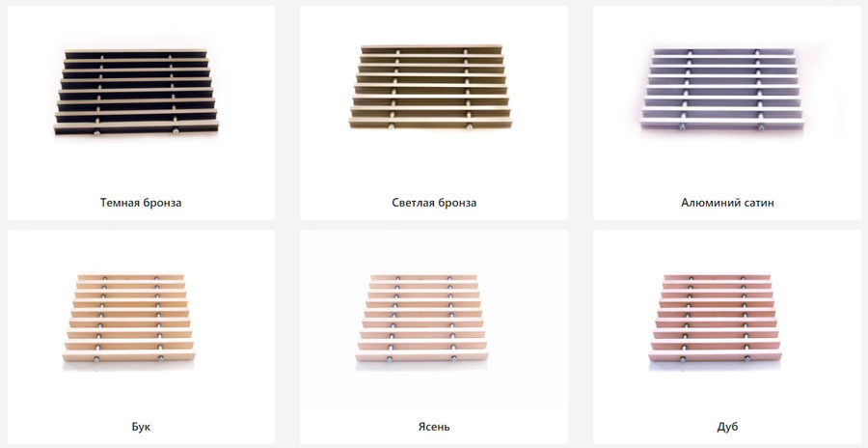Image resolution: width=868 pixels, height=448 pixels.
Task: Open the dark bronze finish card
Action: [x=141, y=113]
